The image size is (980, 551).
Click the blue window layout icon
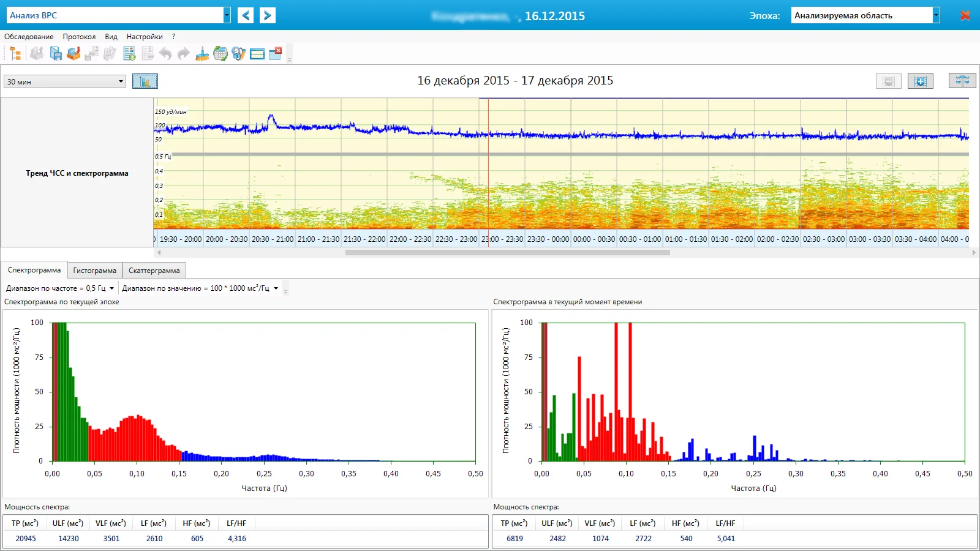coord(257,54)
